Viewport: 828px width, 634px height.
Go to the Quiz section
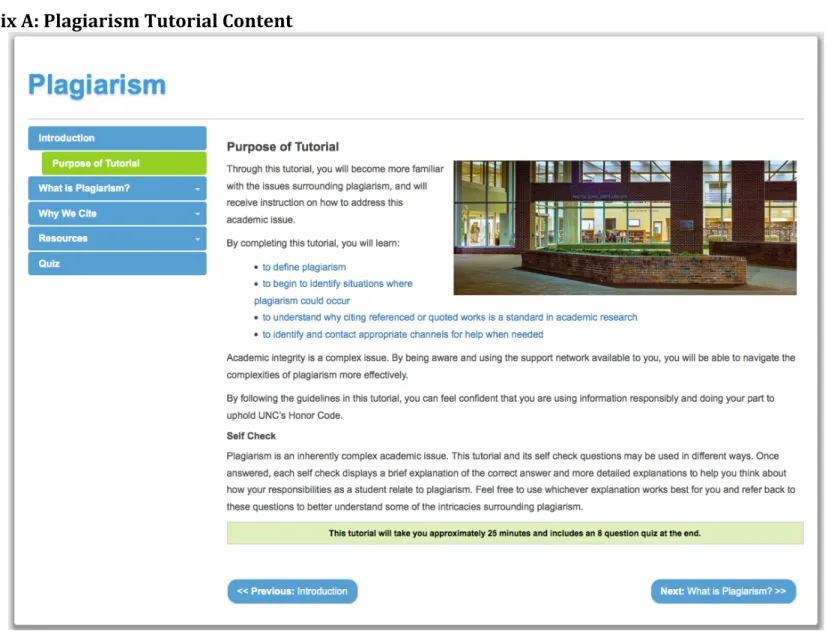coord(117,263)
